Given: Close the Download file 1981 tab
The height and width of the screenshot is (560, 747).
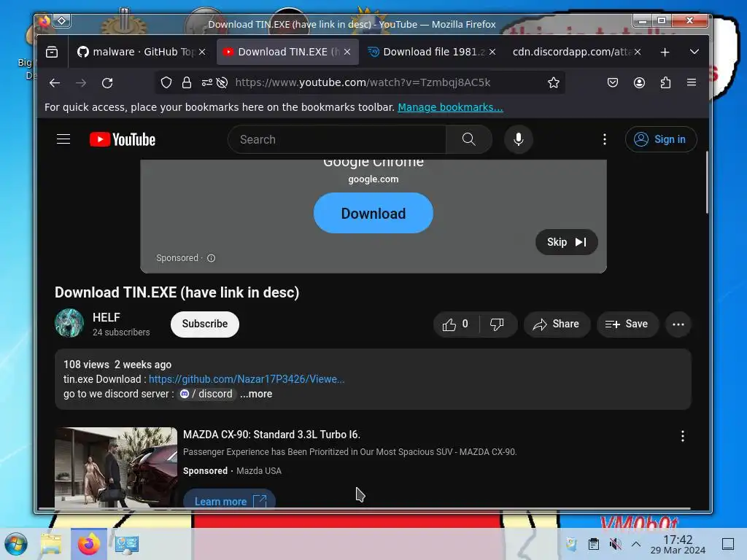Looking at the screenshot, I should click(x=492, y=52).
